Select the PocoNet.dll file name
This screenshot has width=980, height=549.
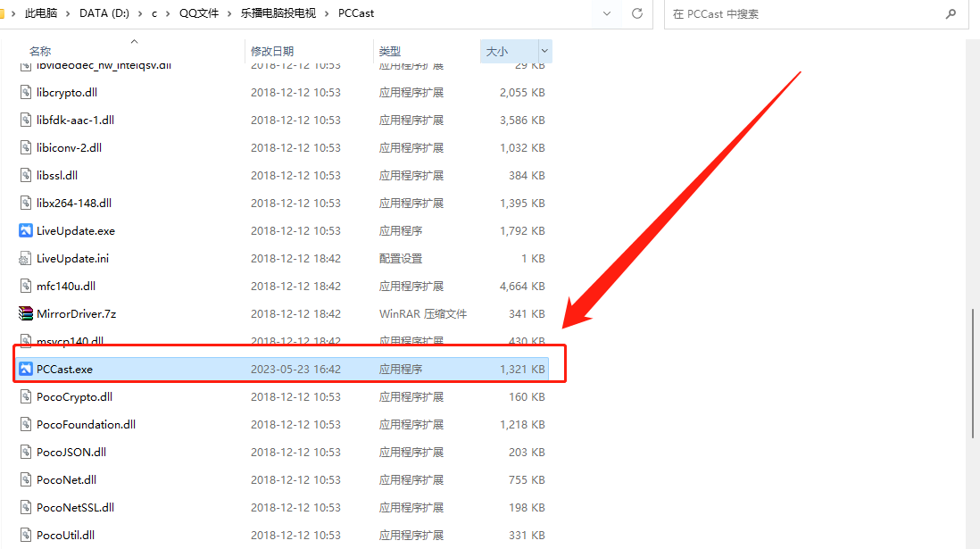pyautogui.click(x=66, y=479)
